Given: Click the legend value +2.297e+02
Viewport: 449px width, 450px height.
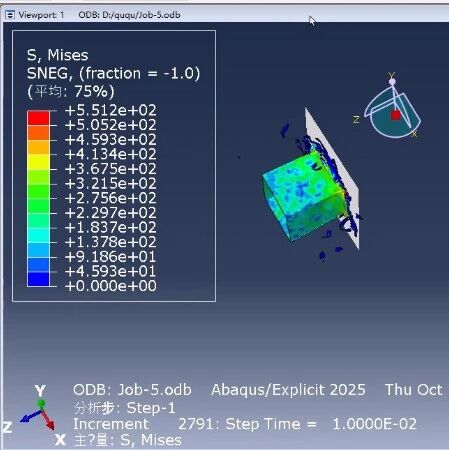Looking at the screenshot, I should pyautogui.click(x=111, y=213).
